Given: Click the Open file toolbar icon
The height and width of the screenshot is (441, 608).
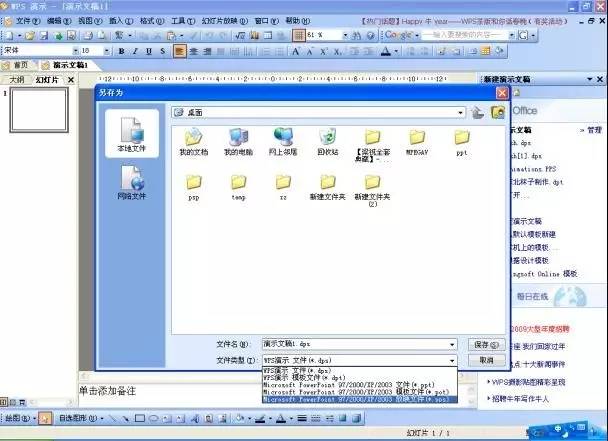Looking at the screenshot, I should pyautogui.click(x=30, y=36).
